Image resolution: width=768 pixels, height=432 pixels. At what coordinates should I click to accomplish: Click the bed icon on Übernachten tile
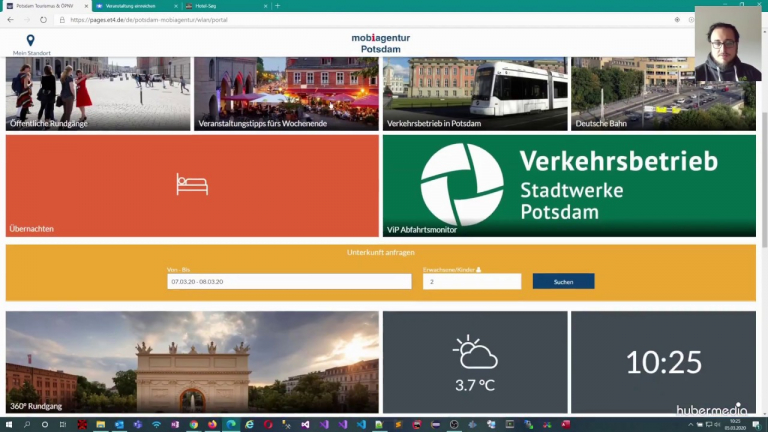click(192, 184)
